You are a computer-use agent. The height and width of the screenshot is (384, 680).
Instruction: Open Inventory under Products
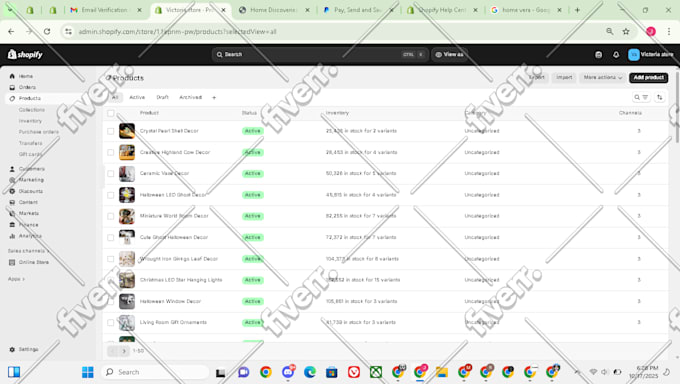[30, 121]
